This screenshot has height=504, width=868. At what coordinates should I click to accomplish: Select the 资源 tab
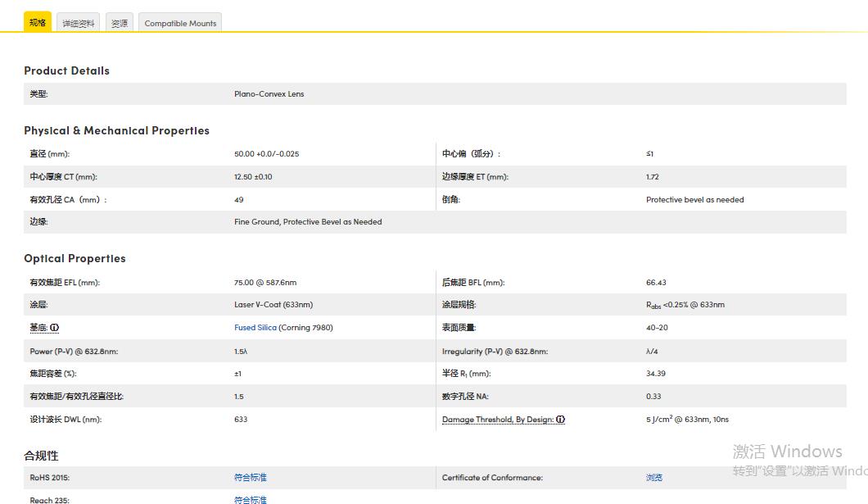tap(120, 24)
